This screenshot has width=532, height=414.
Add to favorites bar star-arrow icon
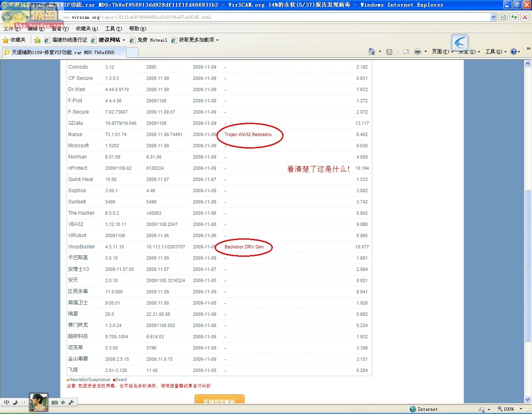37,40
